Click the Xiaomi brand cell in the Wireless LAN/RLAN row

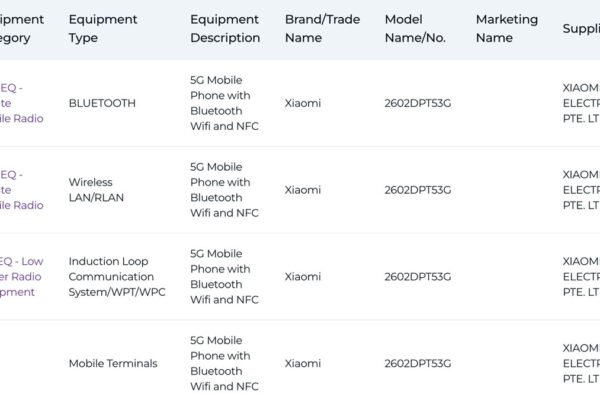[303, 190]
